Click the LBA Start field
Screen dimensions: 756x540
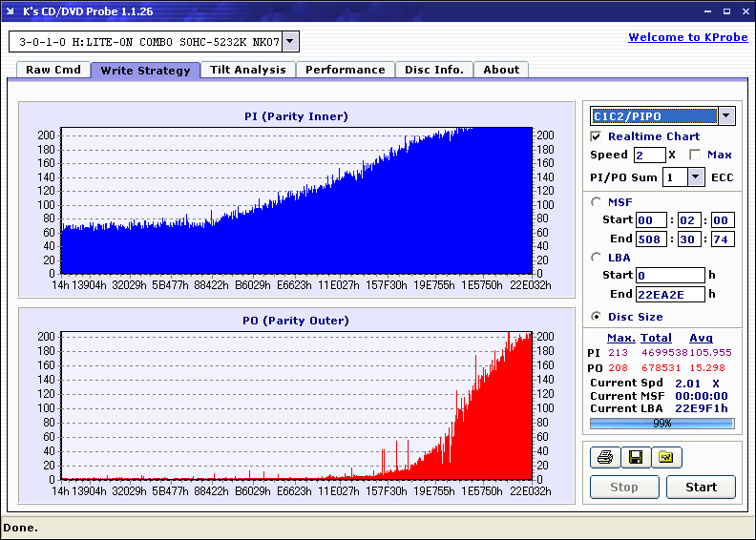point(670,275)
